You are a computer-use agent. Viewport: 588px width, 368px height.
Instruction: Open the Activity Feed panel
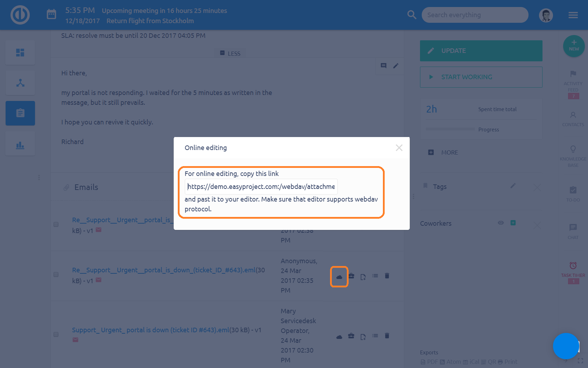click(x=573, y=84)
